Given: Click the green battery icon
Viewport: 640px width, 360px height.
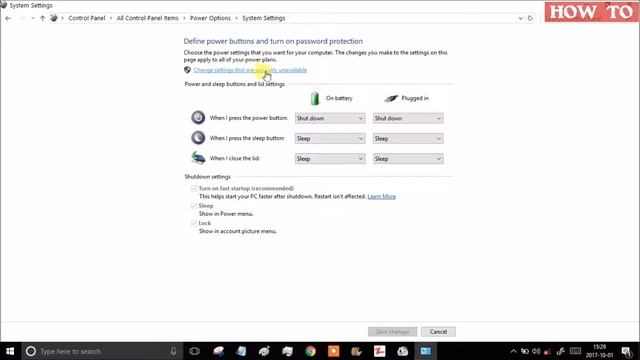Looking at the screenshot, I should click(314, 98).
